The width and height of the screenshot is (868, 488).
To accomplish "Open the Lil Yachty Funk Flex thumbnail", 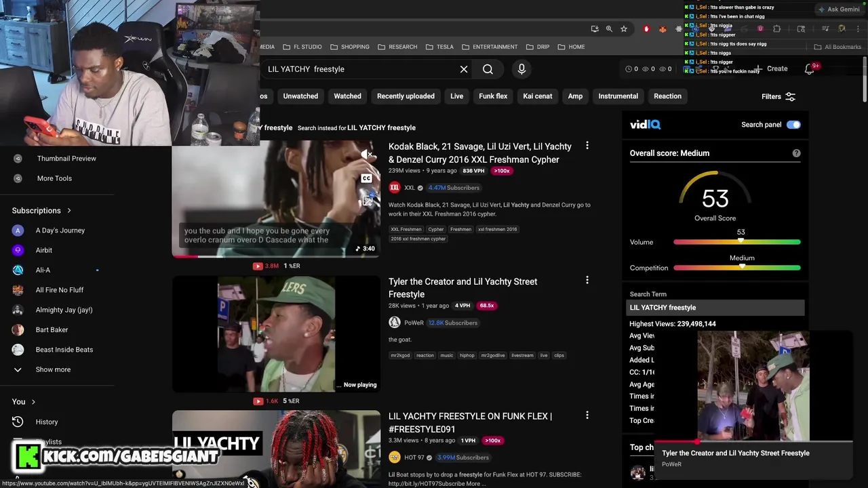I will pyautogui.click(x=276, y=449).
